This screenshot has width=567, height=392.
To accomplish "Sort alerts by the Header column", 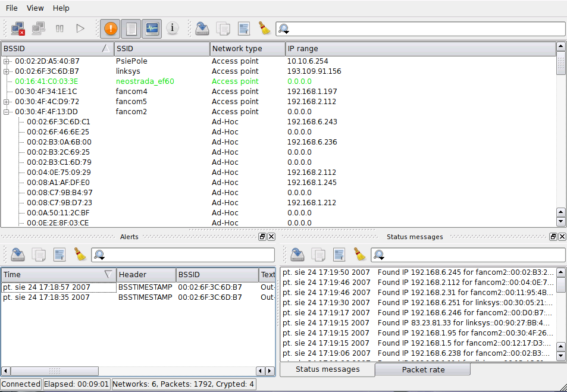I will point(146,274).
